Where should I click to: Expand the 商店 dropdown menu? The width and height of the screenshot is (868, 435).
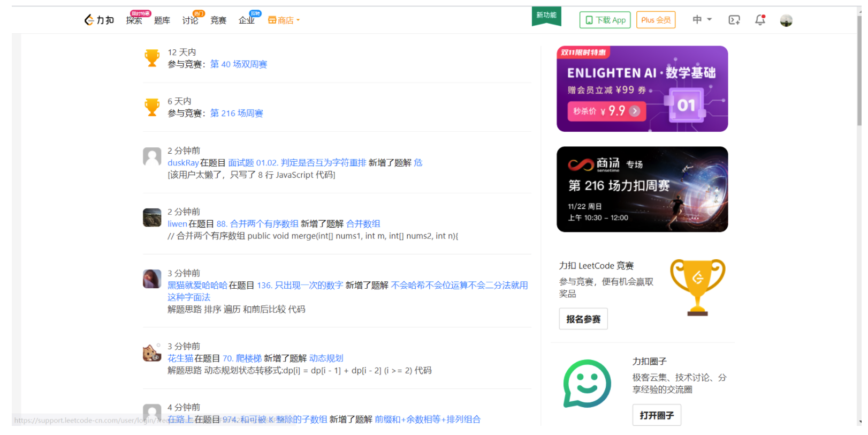(284, 20)
